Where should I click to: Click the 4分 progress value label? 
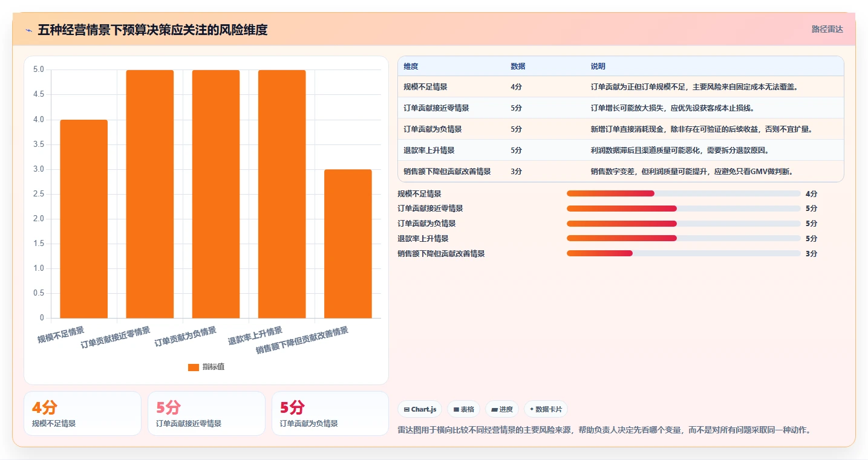[x=811, y=194]
